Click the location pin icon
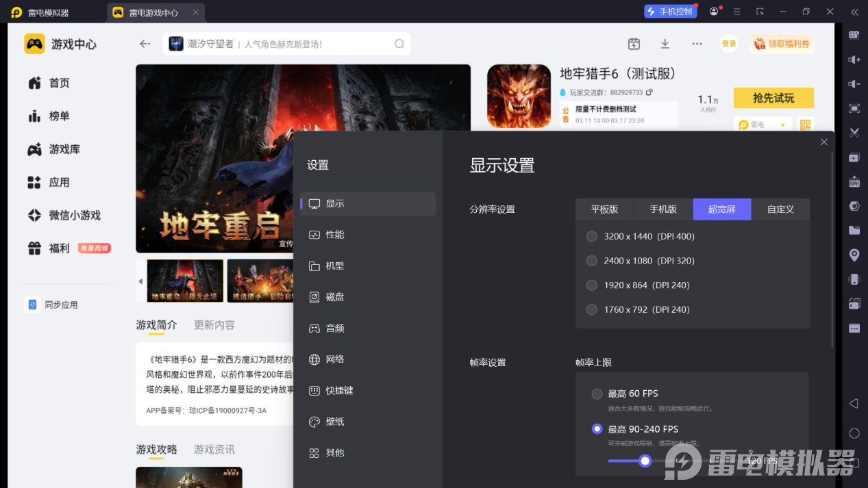The height and width of the screenshot is (488, 868). point(854,255)
